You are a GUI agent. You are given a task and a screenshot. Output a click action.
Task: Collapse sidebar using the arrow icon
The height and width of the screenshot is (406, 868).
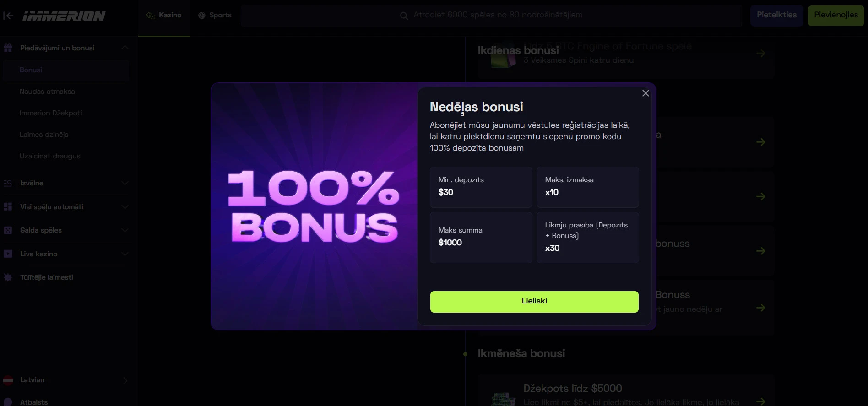(8, 16)
